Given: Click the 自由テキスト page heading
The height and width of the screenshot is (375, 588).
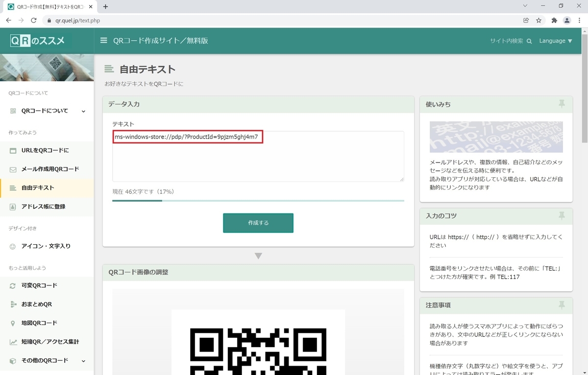Looking at the screenshot, I should click(147, 70).
